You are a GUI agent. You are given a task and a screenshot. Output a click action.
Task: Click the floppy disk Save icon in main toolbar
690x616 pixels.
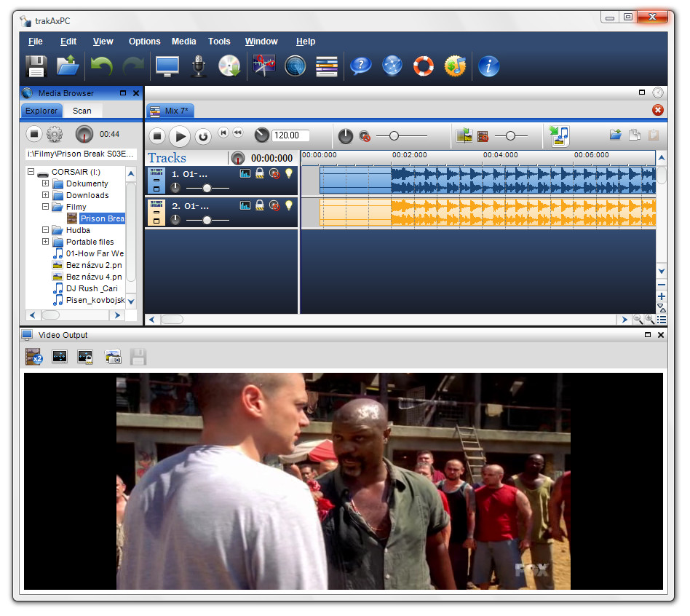(x=36, y=66)
